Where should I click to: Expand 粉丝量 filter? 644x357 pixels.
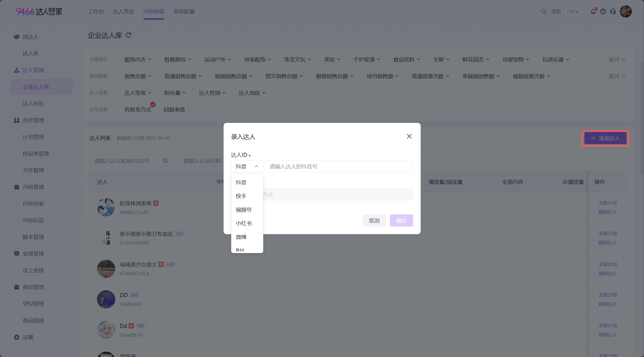[175, 93]
